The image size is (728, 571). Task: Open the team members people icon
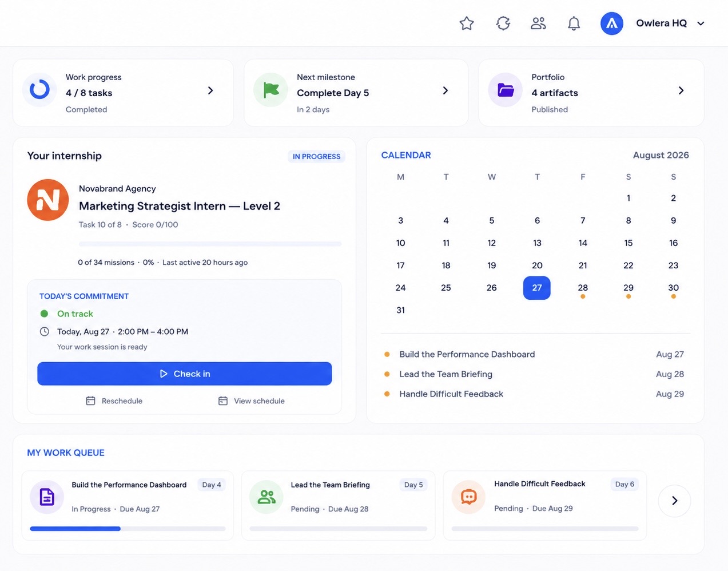tap(538, 23)
